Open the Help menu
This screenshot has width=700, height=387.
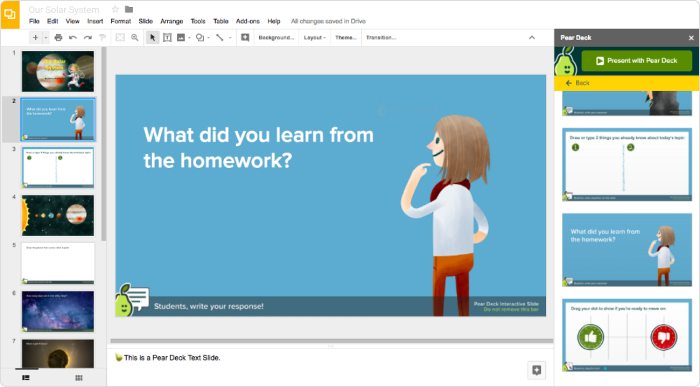coord(274,21)
